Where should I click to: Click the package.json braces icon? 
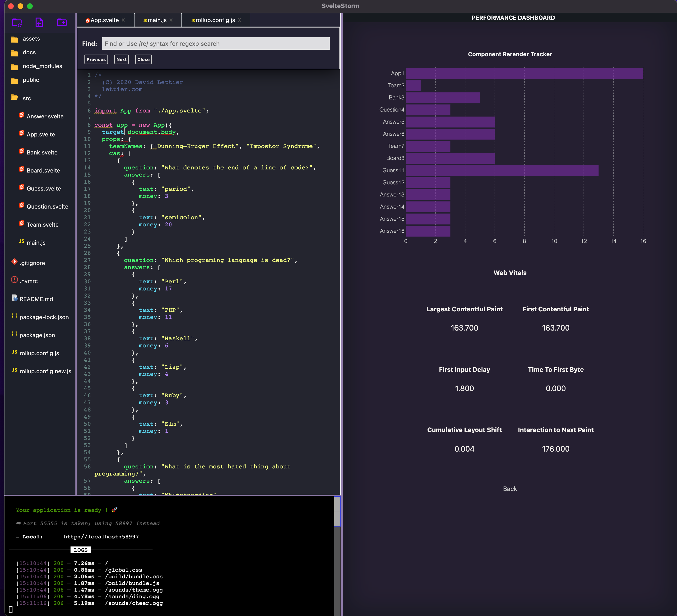coord(14,334)
